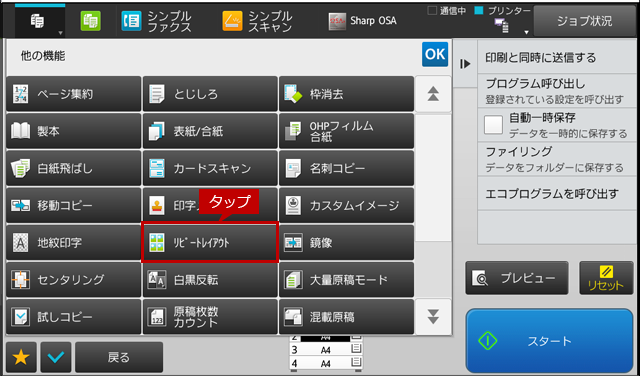
Task: Toggle the 自動一時保存 checkbox
Action: [x=493, y=125]
